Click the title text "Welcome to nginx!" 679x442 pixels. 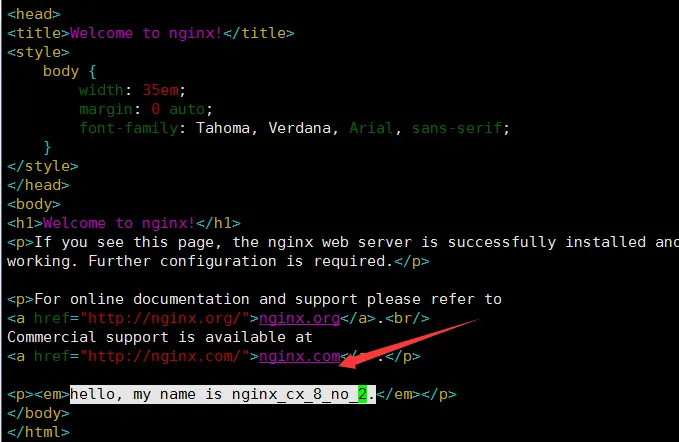146,33
